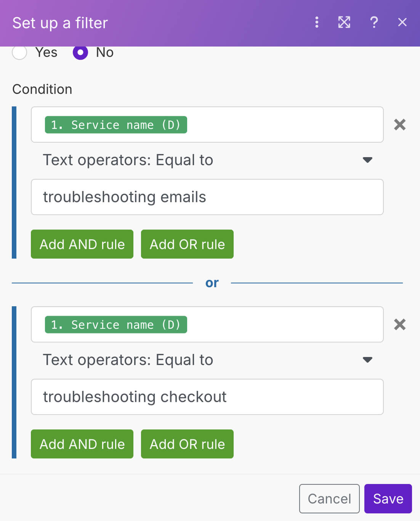
Task: Click the troubleshooting emails value field
Action: (207, 197)
